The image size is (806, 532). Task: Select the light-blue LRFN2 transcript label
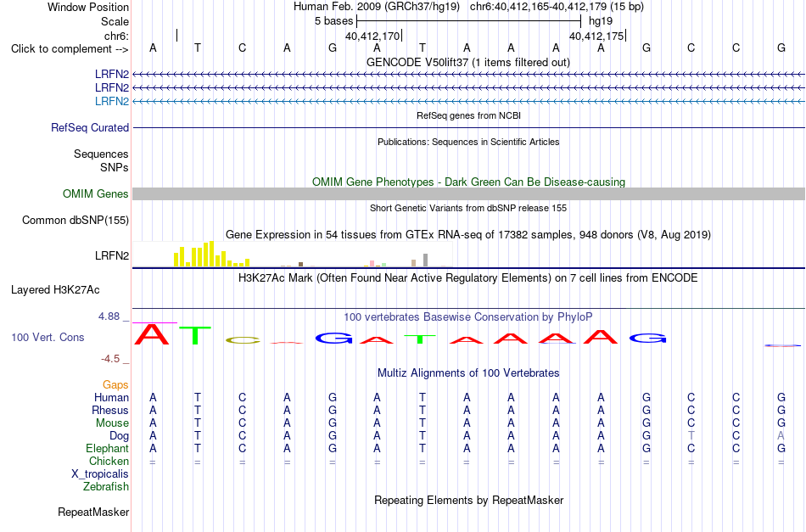[111, 101]
